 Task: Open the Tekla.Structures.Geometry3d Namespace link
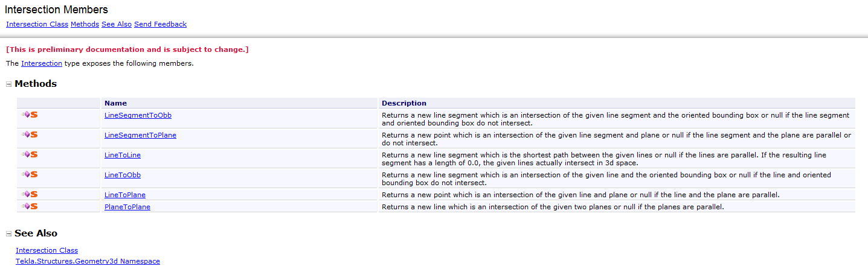tap(88, 261)
